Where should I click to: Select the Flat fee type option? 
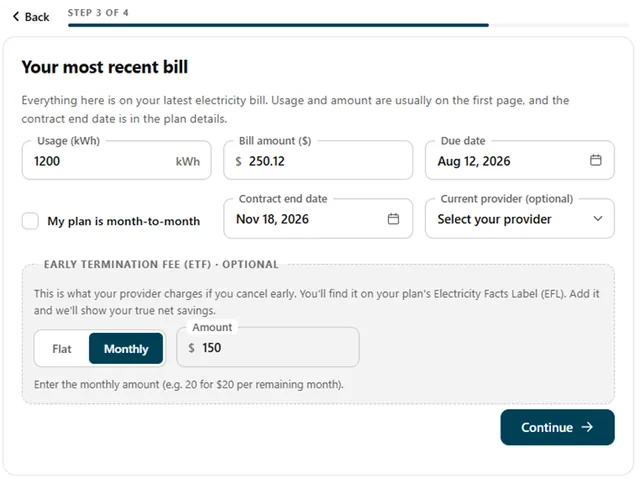62,349
